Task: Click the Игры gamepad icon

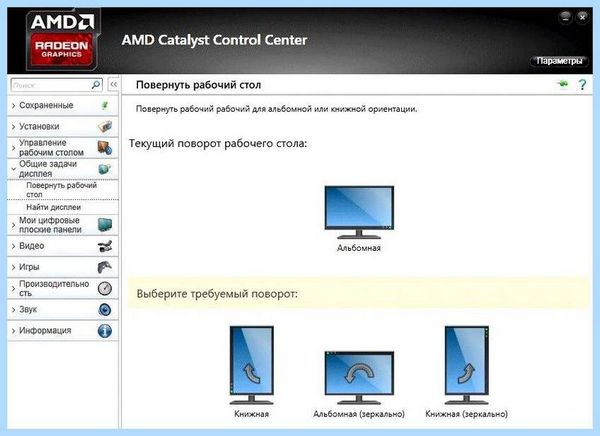Action: (x=105, y=267)
